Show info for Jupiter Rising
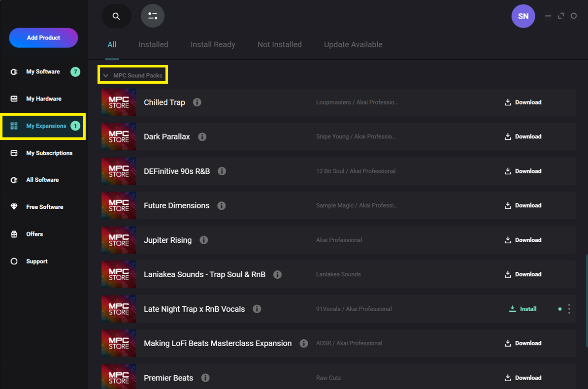The image size is (588, 389). (x=203, y=240)
